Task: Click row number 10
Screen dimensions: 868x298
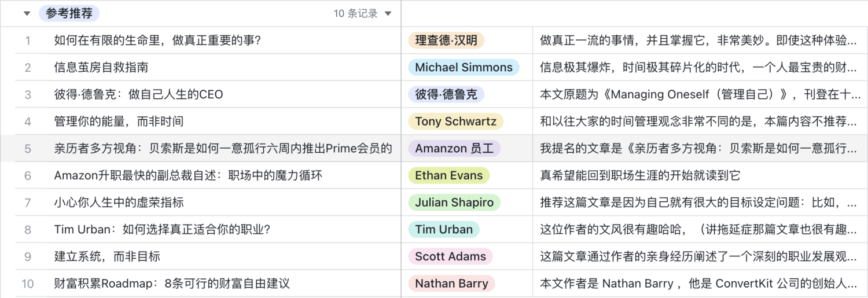Action: pyautogui.click(x=27, y=284)
